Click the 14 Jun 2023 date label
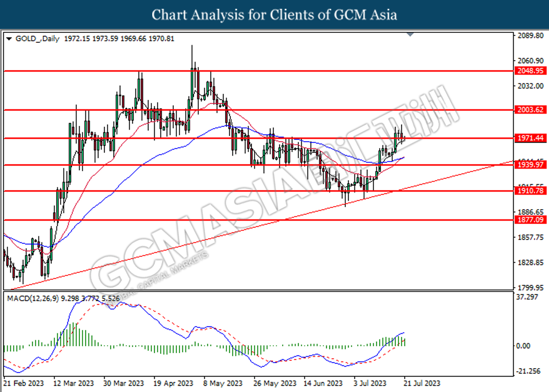 click(323, 384)
